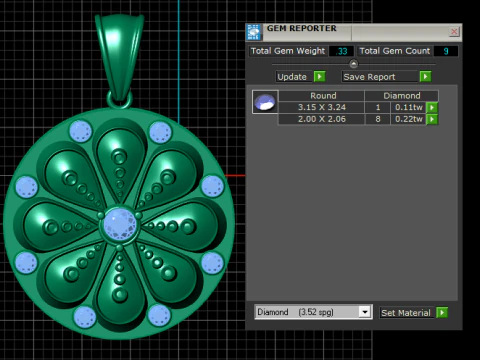Image resolution: width=480 pixels, height=360 pixels.
Task: Click the collapse handle on the divider
Action: point(354,63)
